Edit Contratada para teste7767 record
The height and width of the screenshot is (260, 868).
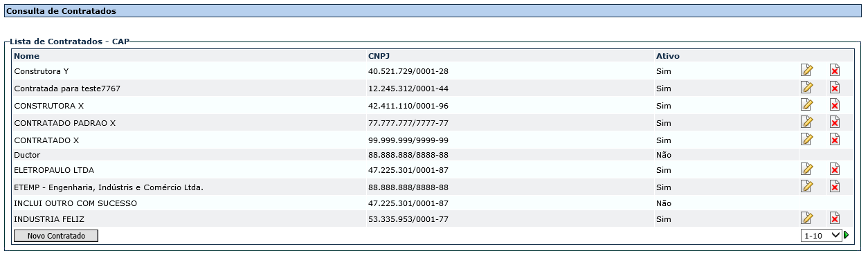tap(806, 87)
